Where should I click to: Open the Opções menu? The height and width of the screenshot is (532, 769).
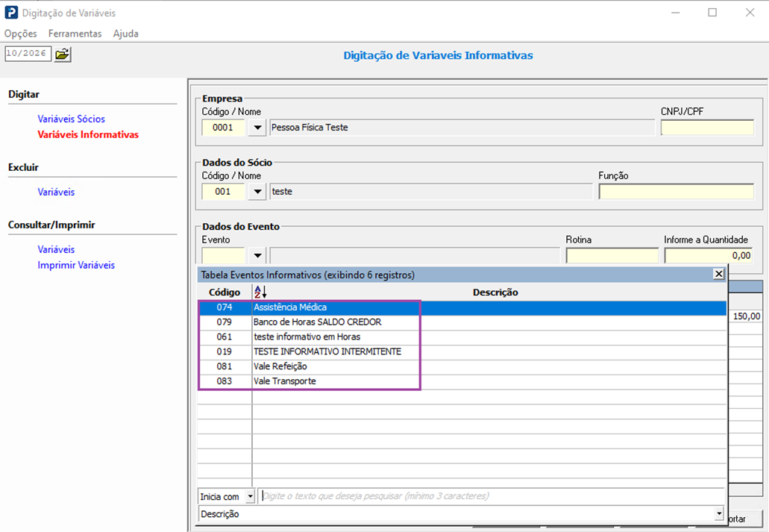[21, 34]
